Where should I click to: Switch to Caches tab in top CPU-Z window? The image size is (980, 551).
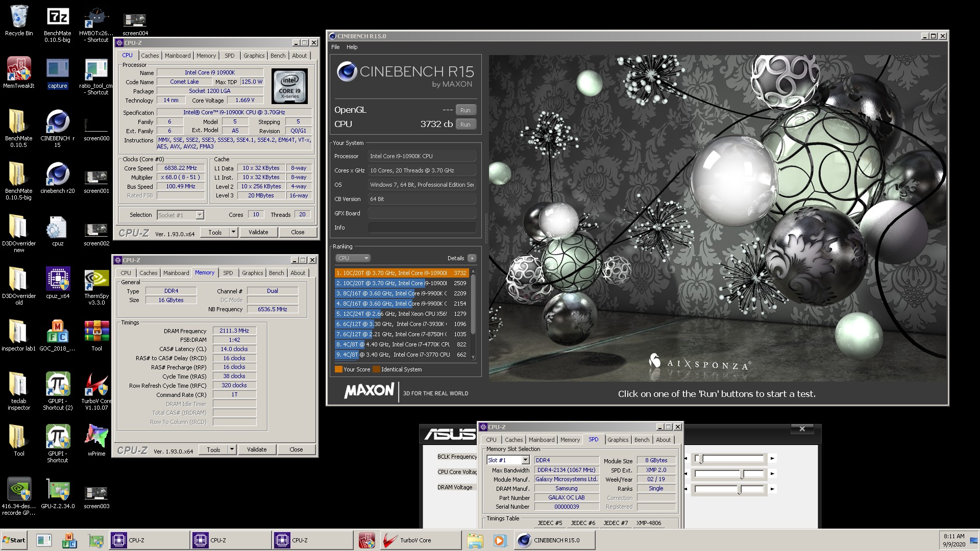click(150, 56)
